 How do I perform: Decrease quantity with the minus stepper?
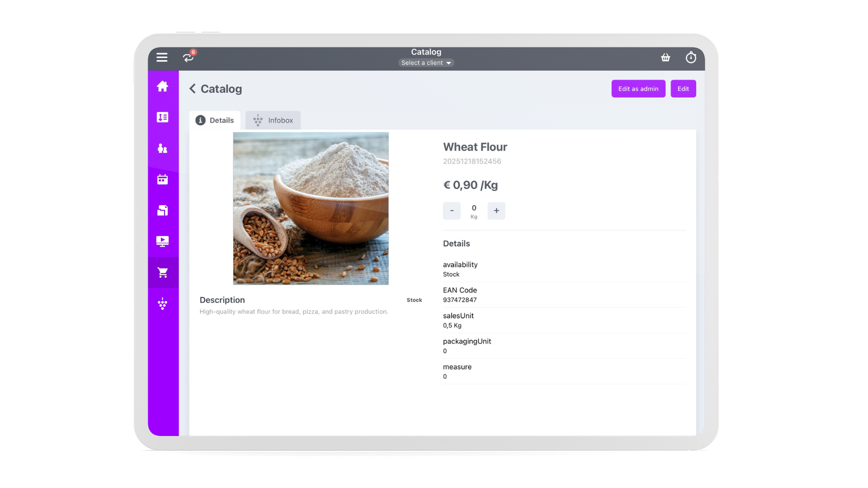click(x=452, y=211)
